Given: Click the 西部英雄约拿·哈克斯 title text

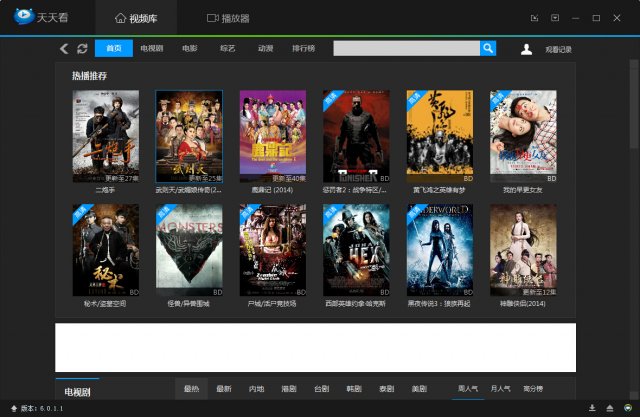Looking at the screenshot, I should [x=356, y=304].
